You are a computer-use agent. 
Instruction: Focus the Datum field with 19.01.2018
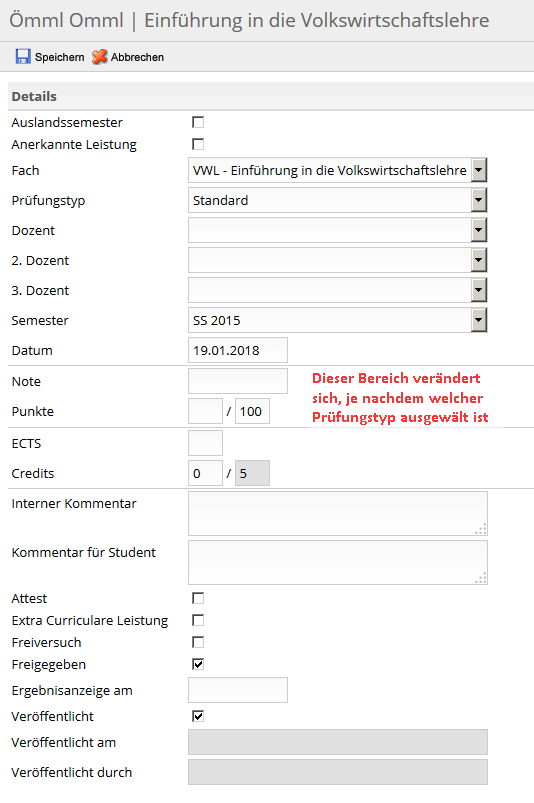pyautogui.click(x=238, y=350)
